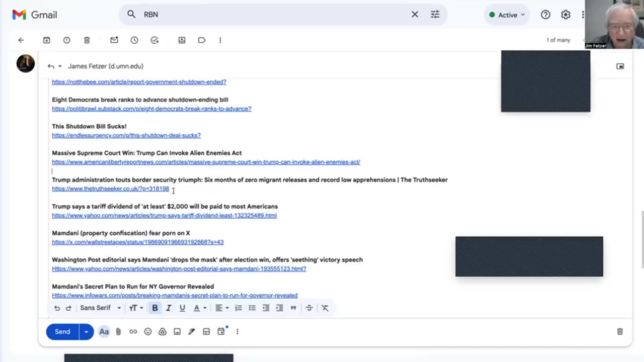
Task: Click the James Fetzer recipient chip
Action: coord(106,66)
